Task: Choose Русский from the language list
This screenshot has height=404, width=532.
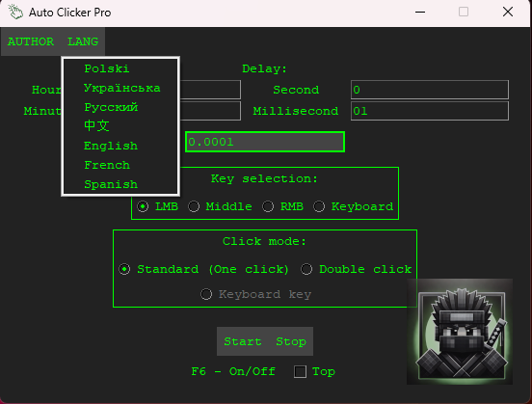Action: (120, 107)
